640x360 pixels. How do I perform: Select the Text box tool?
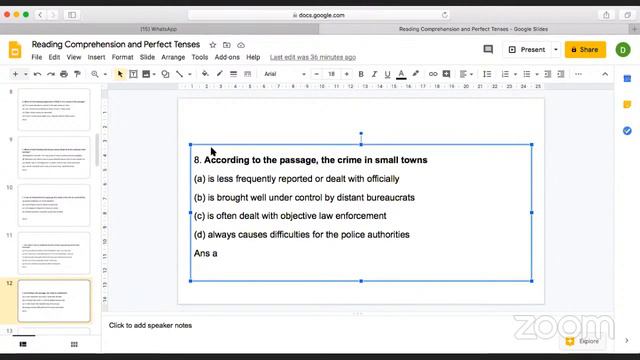(x=133, y=74)
